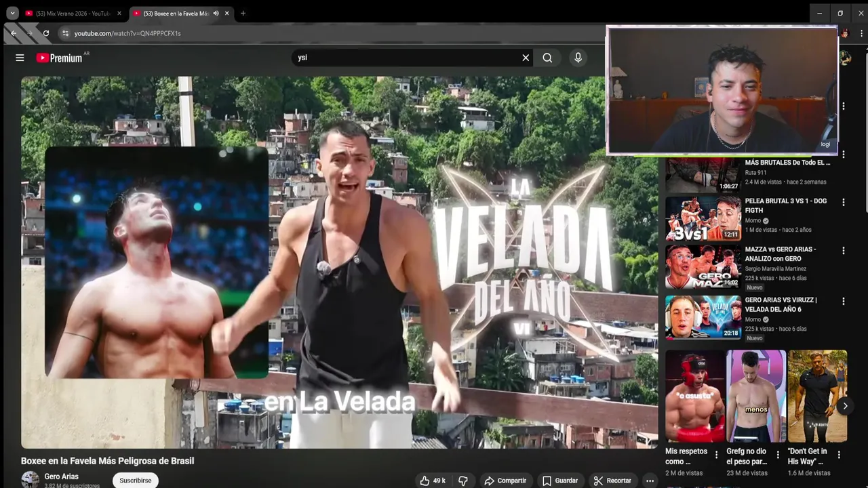Show next shorts with arrow
This screenshot has height=488, width=868.
click(845, 406)
